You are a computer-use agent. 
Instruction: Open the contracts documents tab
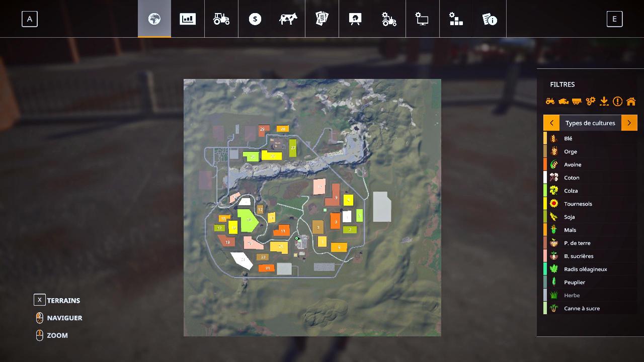(x=322, y=19)
